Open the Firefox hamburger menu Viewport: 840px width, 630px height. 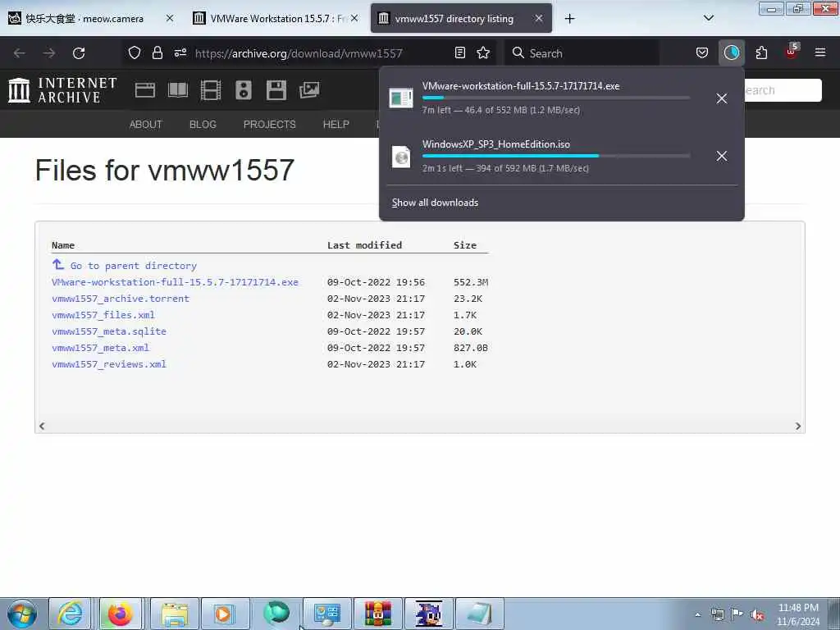(x=819, y=52)
